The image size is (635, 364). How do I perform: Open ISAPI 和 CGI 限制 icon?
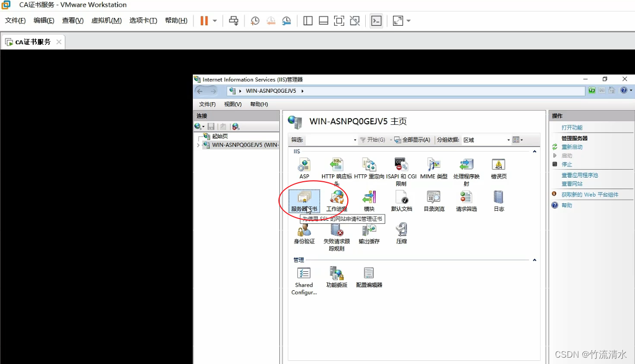(x=401, y=165)
